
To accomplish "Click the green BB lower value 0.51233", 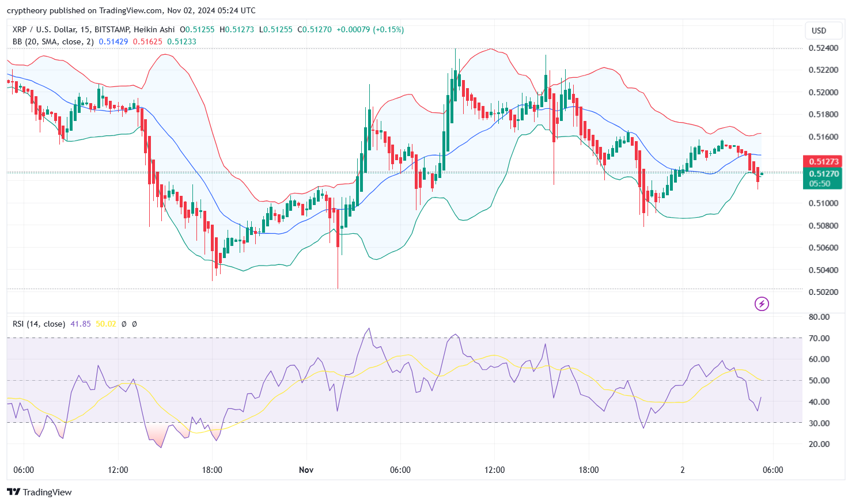I will [181, 41].
